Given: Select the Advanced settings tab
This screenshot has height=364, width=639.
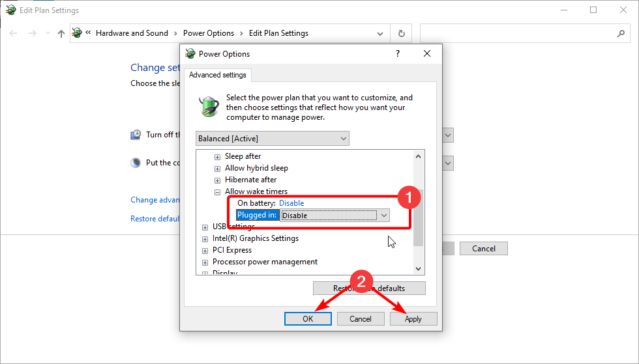Looking at the screenshot, I should (218, 75).
